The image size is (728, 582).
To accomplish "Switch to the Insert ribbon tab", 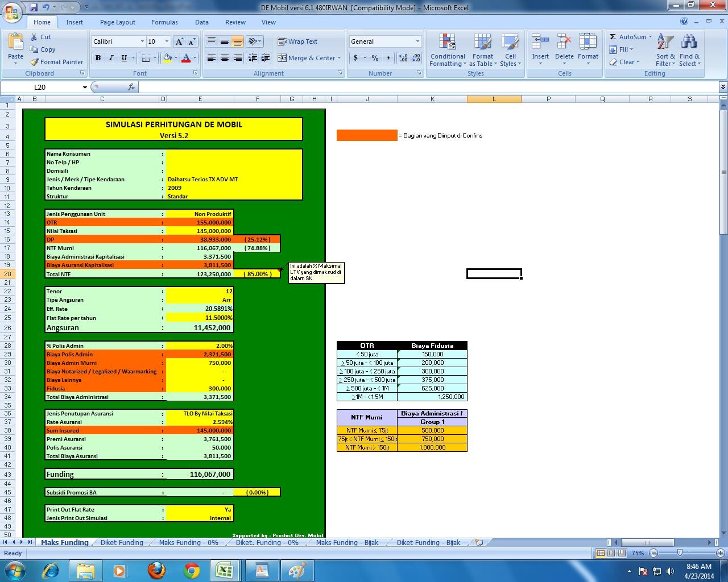I will point(75,22).
